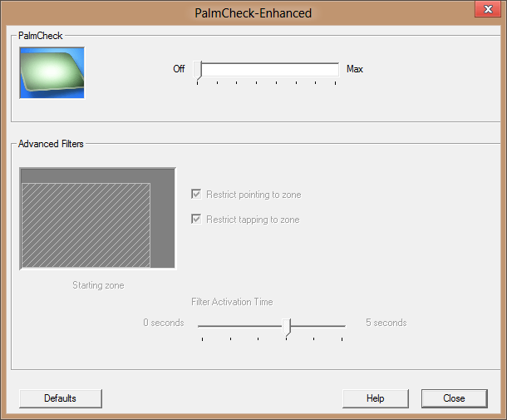Click the 'Starting zone' caption
Image resolution: width=507 pixels, height=420 pixels.
click(x=98, y=285)
